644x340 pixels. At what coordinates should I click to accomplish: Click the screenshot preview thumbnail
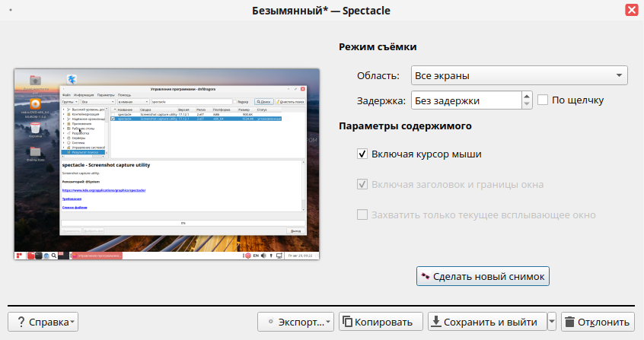(x=168, y=164)
